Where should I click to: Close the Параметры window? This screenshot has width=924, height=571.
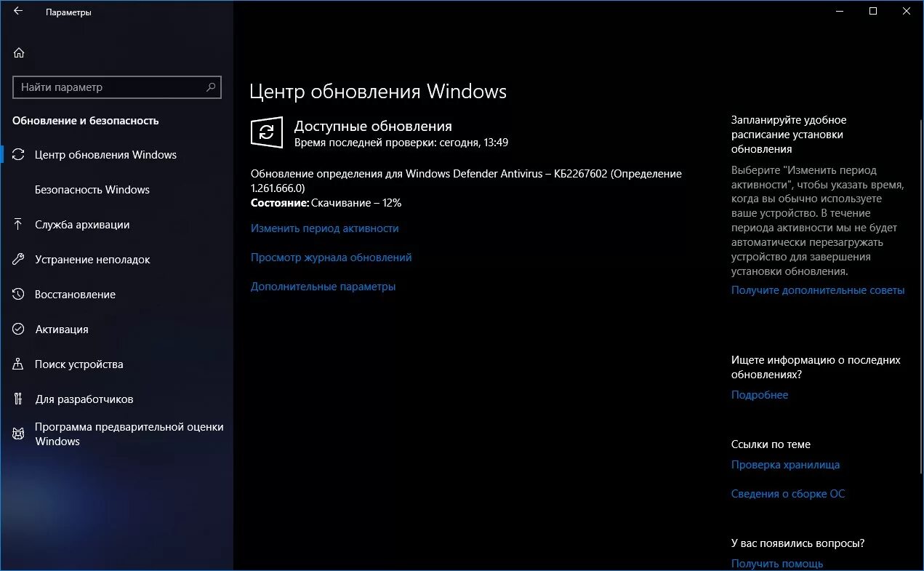(907, 11)
